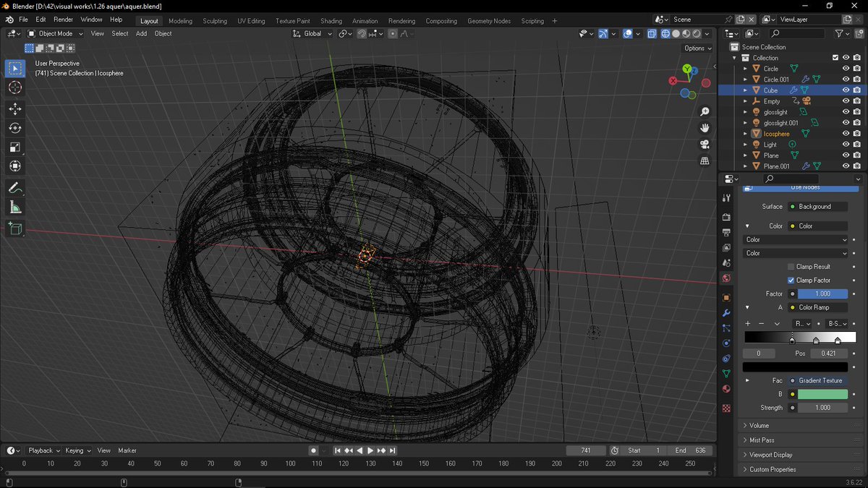Open the Modifier Properties tab
This screenshot has width=868, height=488.
coord(726,312)
